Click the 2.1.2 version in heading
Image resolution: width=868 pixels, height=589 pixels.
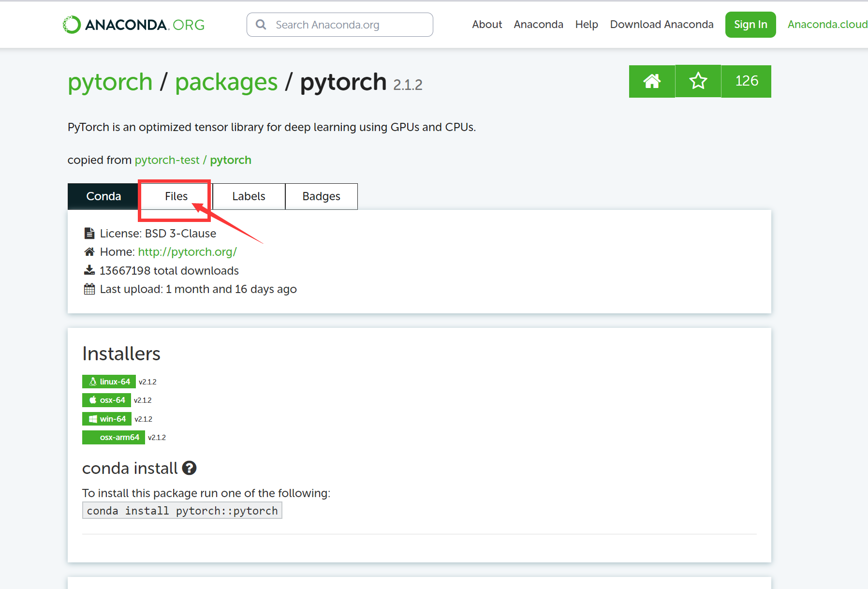click(x=408, y=85)
